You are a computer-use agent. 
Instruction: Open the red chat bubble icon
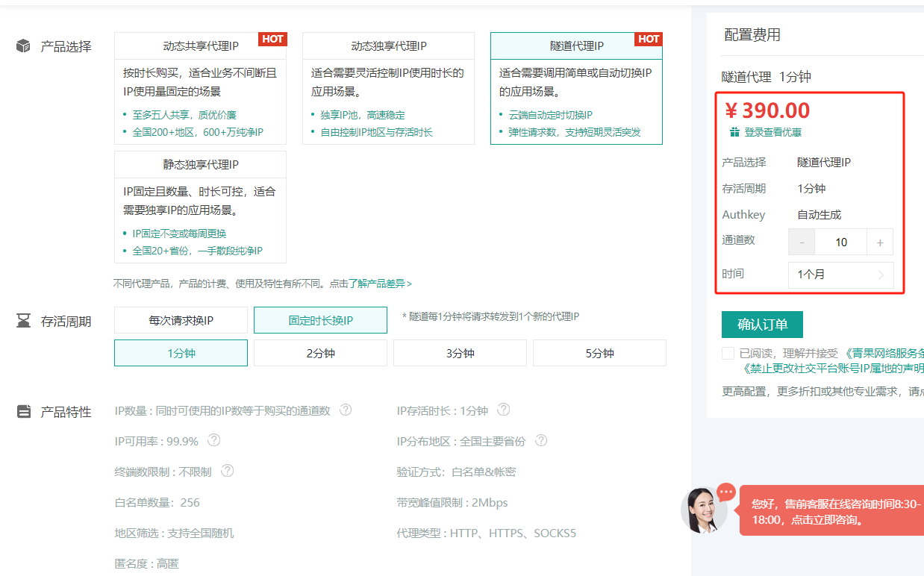coord(726,492)
